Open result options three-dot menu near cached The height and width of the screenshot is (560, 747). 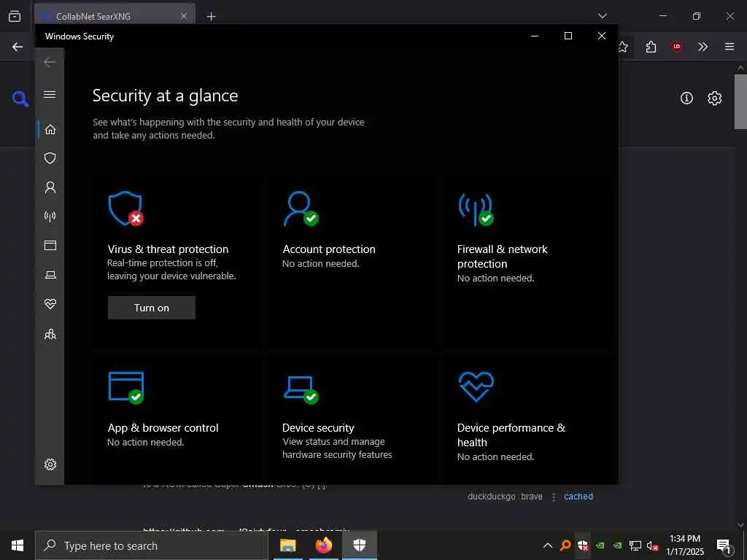(x=554, y=497)
